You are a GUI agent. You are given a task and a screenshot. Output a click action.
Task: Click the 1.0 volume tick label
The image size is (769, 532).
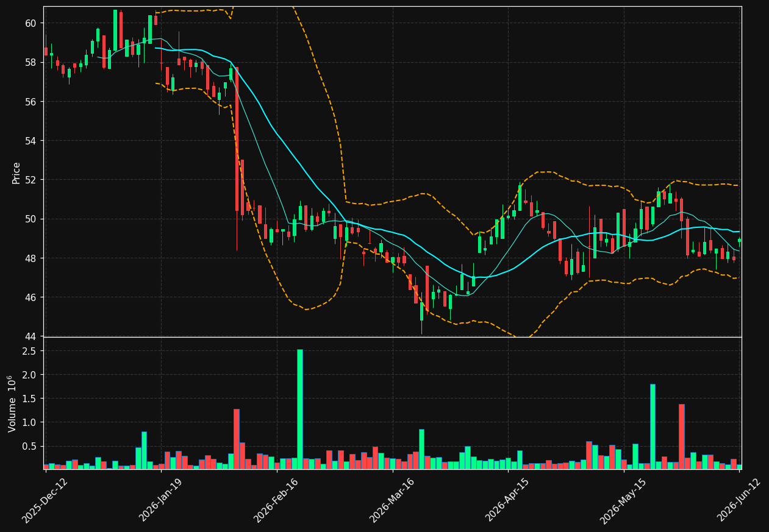point(30,422)
